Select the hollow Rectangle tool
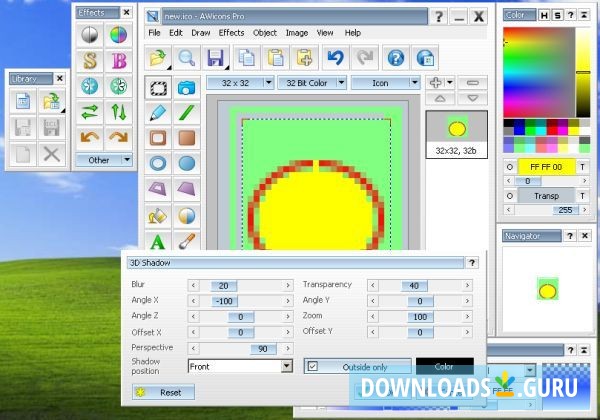The height and width of the screenshot is (420, 600). [x=158, y=138]
